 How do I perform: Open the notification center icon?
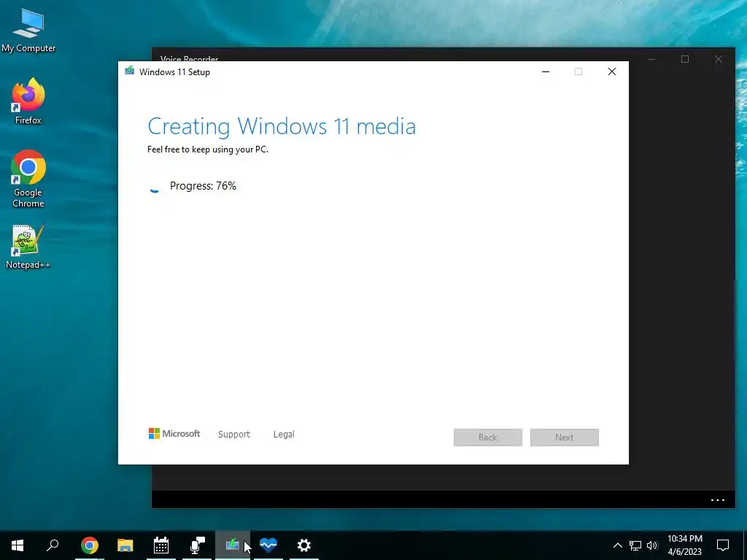[x=723, y=545]
